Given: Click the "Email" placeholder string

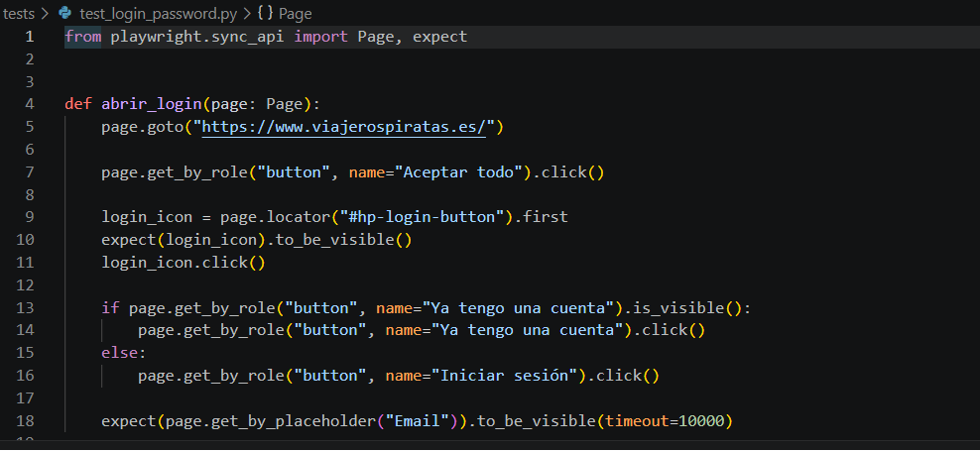Looking at the screenshot, I should point(418,421).
